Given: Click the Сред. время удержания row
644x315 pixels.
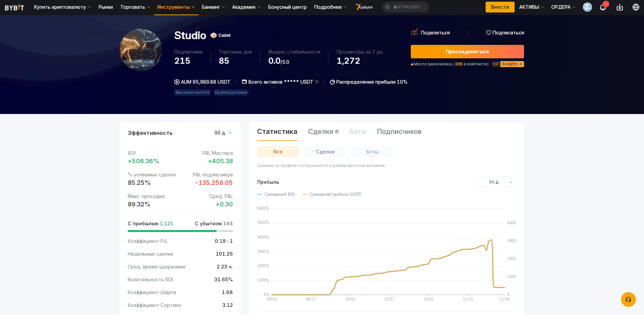Looking at the screenshot, I should point(180,267).
